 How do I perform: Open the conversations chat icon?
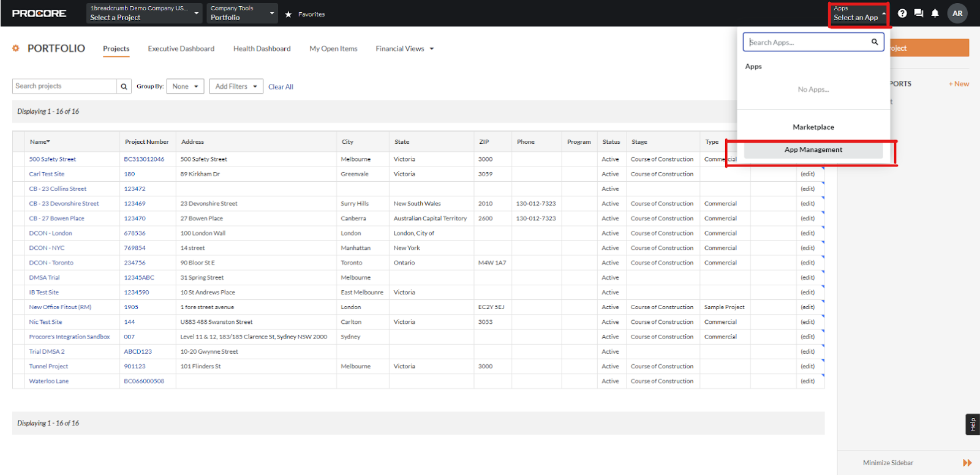(x=919, y=13)
